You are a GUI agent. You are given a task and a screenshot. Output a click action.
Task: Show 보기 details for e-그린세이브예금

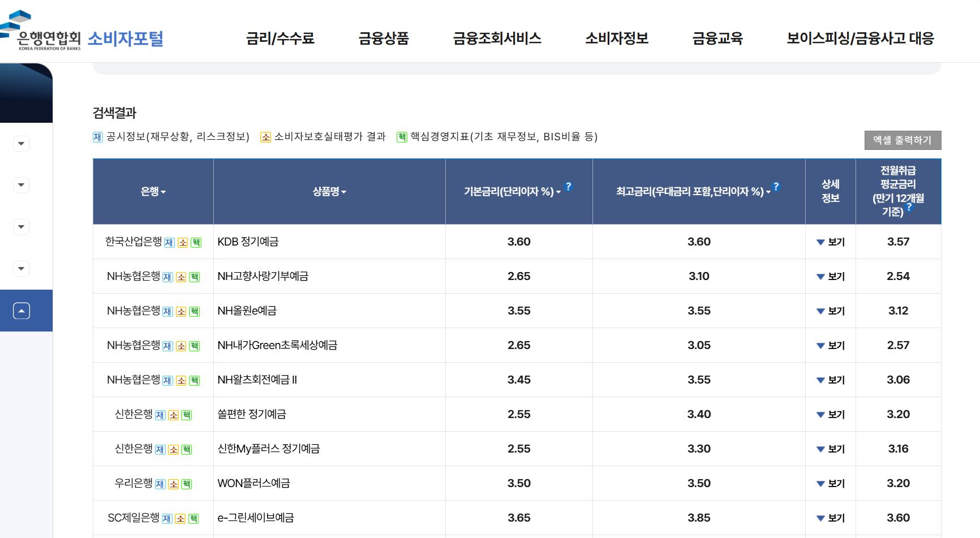pyautogui.click(x=831, y=518)
